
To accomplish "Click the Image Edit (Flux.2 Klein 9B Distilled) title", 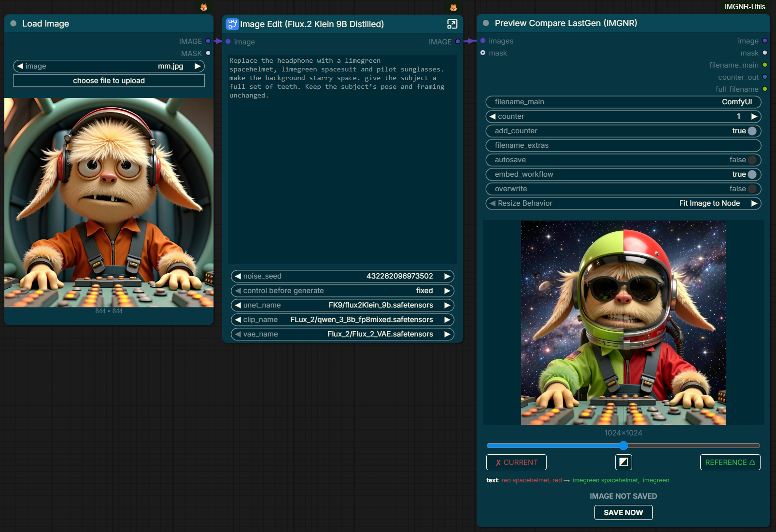I will click(x=312, y=24).
